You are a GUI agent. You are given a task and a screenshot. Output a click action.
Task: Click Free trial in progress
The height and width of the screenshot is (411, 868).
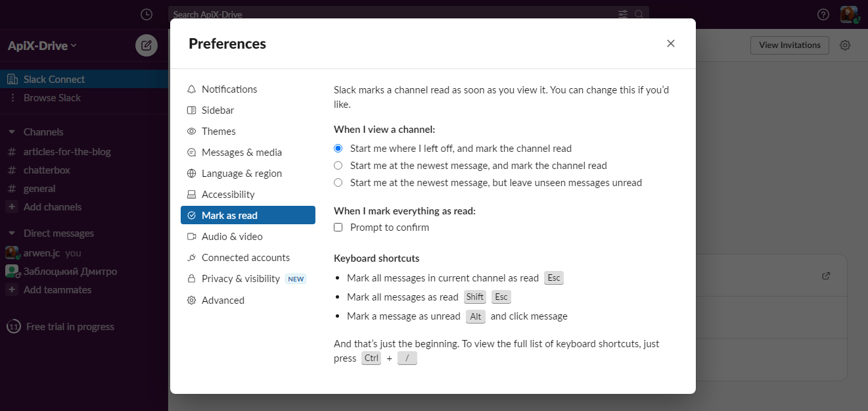click(70, 326)
